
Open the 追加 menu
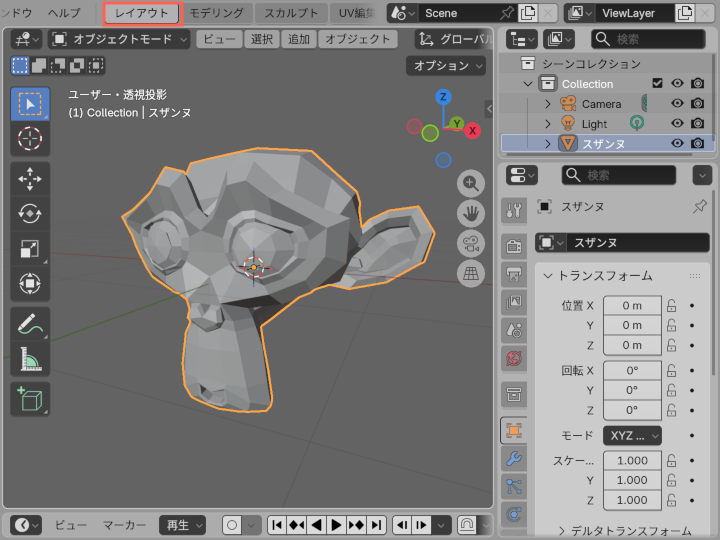(x=298, y=39)
